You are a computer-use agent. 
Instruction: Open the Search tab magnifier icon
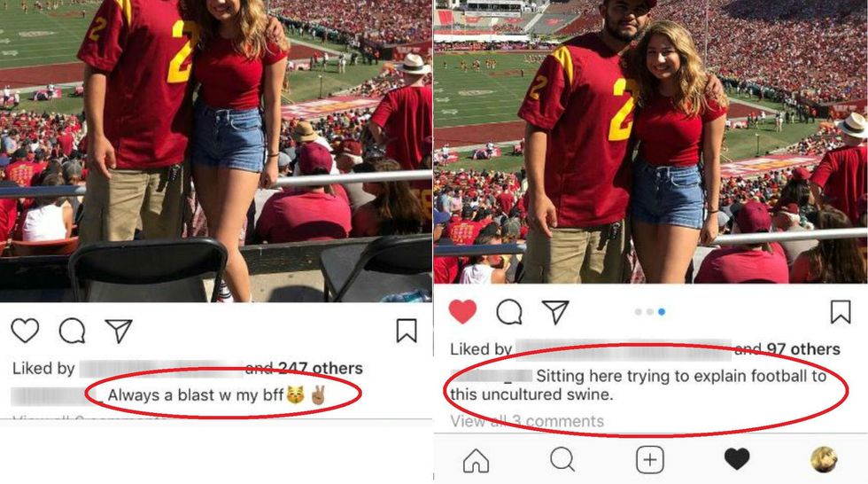(x=562, y=460)
